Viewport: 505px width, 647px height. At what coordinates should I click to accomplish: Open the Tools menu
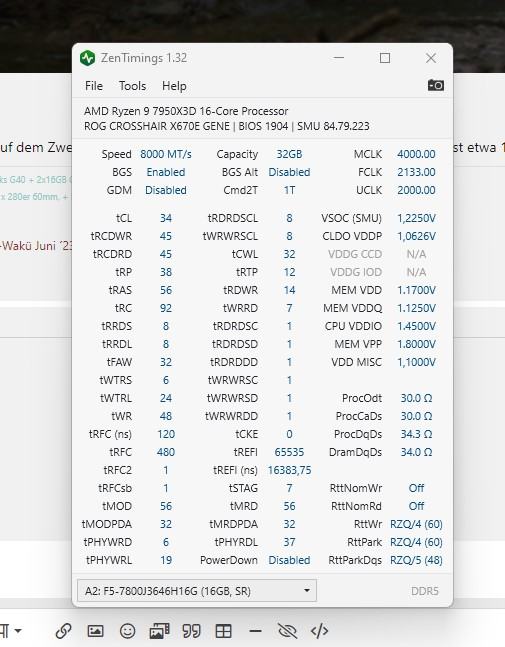click(132, 86)
